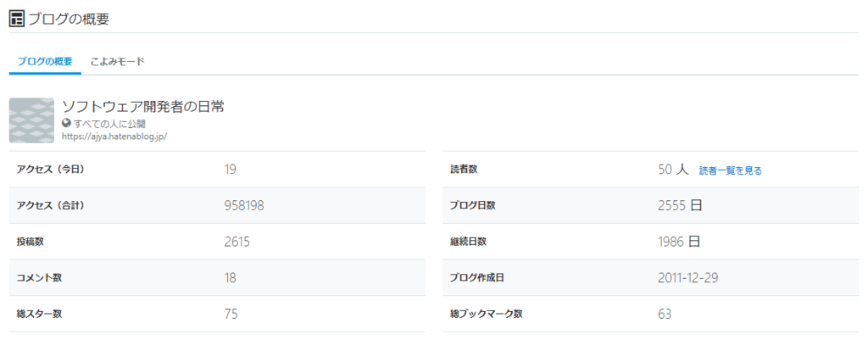Click the reader count 50 人
868x351 pixels.
point(673,170)
